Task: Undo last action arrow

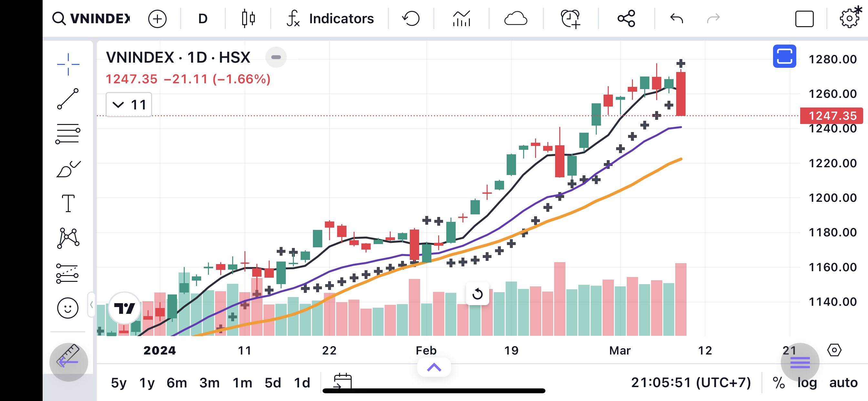Action: tap(676, 18)
